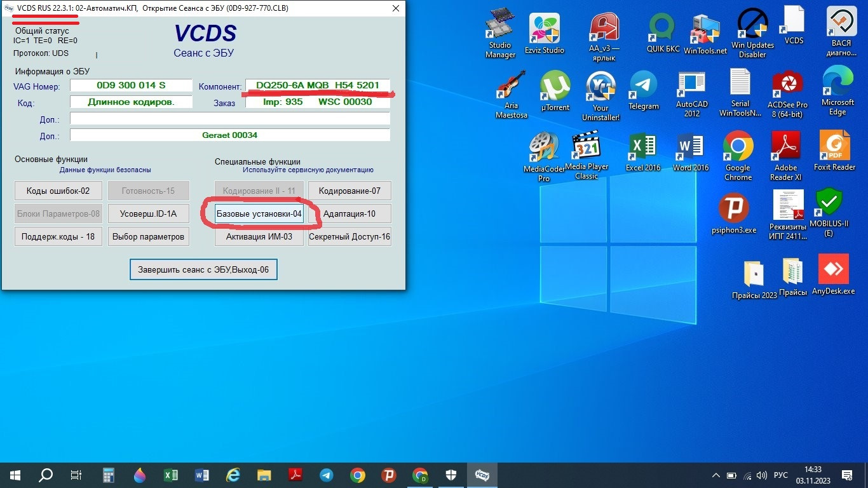Open File Explorer from the taskbar

point(264,475)
